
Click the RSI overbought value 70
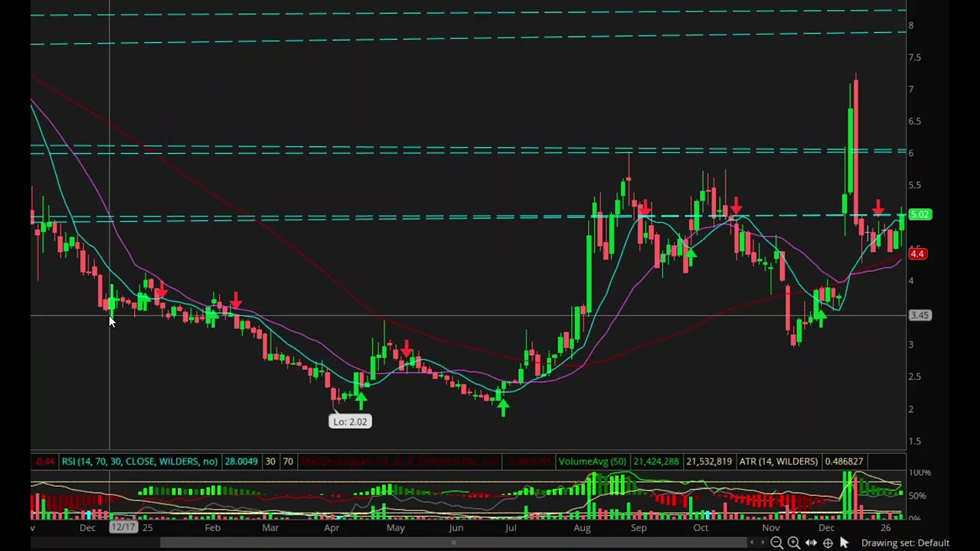tap(288, 461)
